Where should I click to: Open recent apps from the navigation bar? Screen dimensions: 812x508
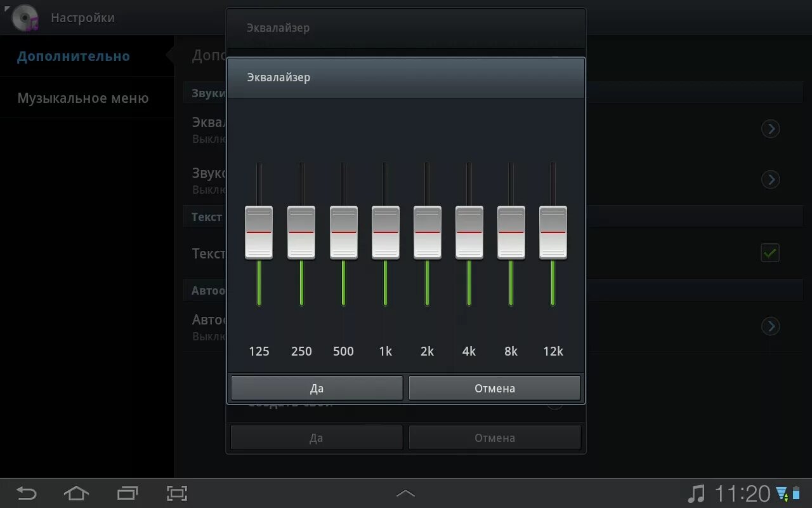pyautogui.click(x=126, y=493)
